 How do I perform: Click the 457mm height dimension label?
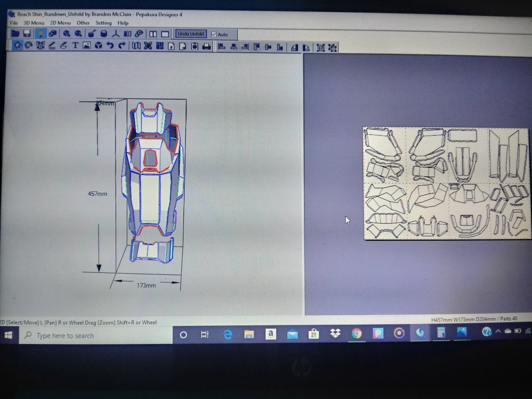(x=97, y=194)
